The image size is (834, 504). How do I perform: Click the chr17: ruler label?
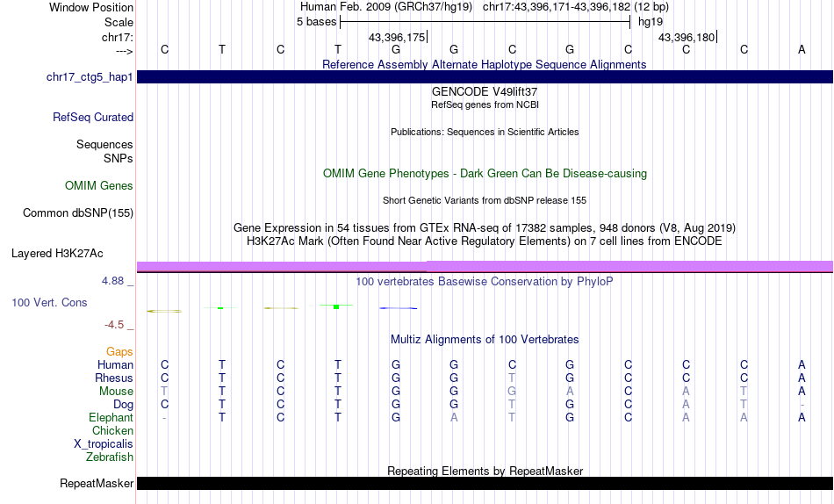[x=118, y=38]
